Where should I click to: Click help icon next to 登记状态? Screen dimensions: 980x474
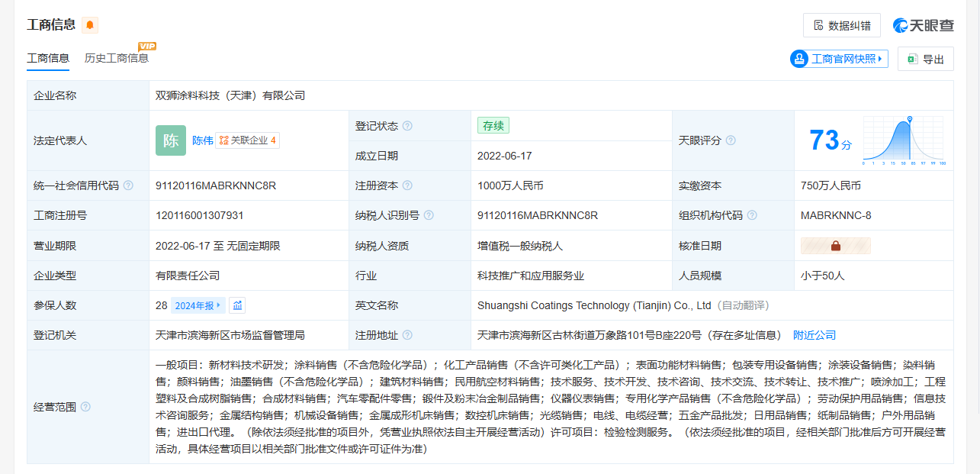click(407, 126)
